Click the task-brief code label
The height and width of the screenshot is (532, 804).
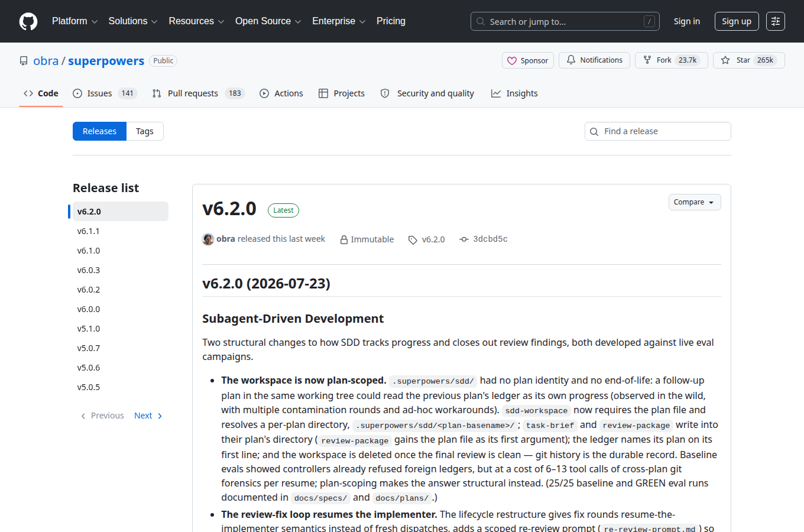[x=550, y=426]
